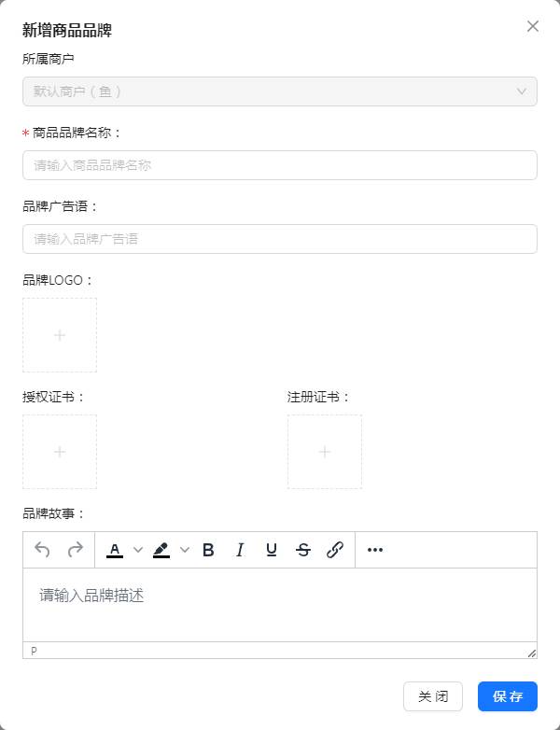Show more editor toolbar options
Image resolution: width=560 pixels, height=730 pixels.
coord(374,550)
